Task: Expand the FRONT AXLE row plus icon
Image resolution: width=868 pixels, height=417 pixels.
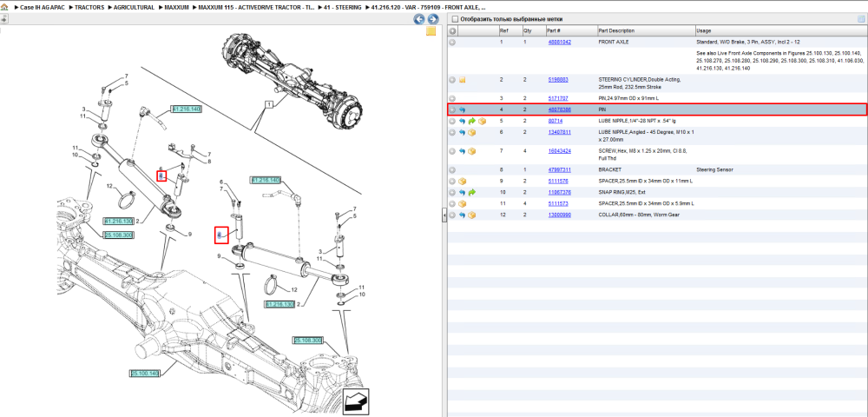Action: [x=452, y=42]
